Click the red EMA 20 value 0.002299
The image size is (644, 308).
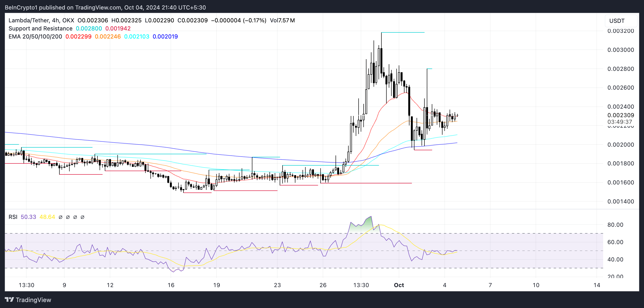click(x=78, y=37)
